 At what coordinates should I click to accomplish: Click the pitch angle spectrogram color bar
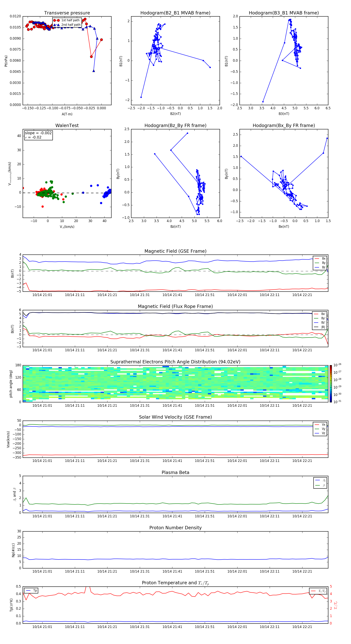tap(331, 384)
